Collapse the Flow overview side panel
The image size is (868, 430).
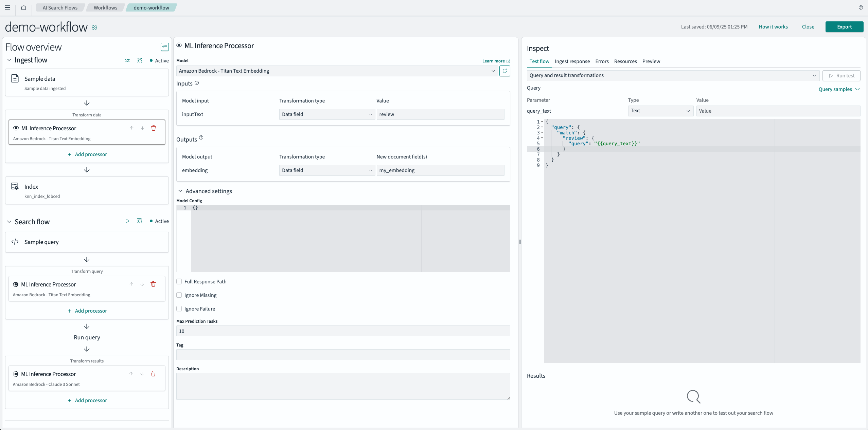click(x=164, y=47)
